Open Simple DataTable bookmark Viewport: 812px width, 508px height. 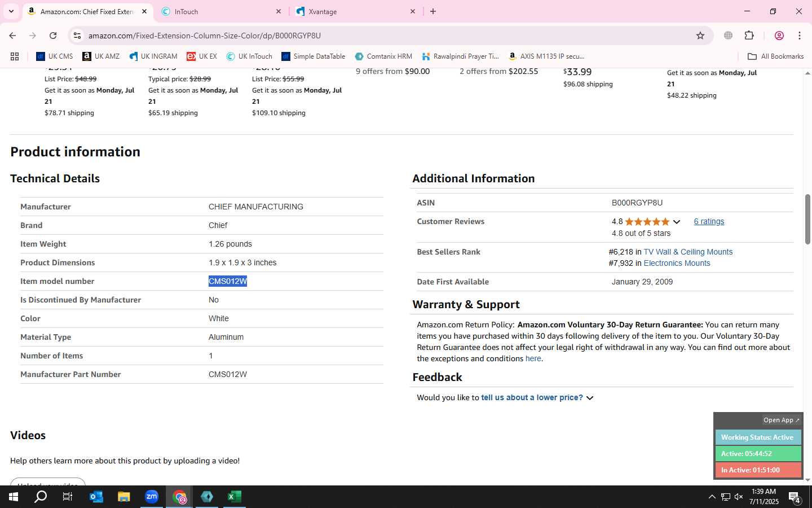(x=314, y=56)
